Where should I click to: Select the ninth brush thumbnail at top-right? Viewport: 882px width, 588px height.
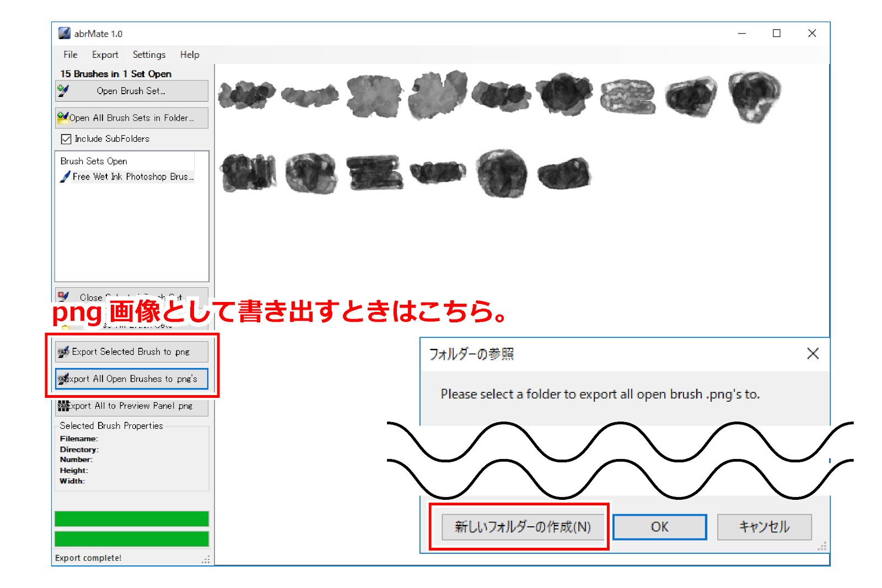(755, 96)
